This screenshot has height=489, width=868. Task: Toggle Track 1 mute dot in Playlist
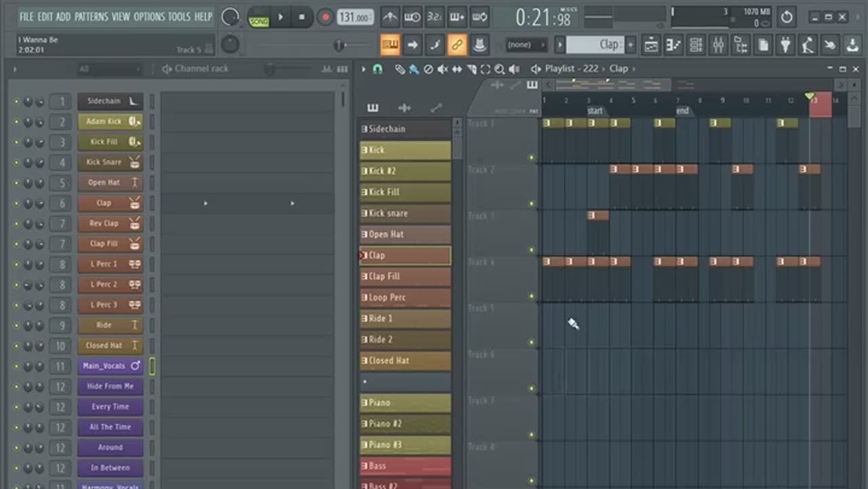pyautogui.click(x=531, y=157)
